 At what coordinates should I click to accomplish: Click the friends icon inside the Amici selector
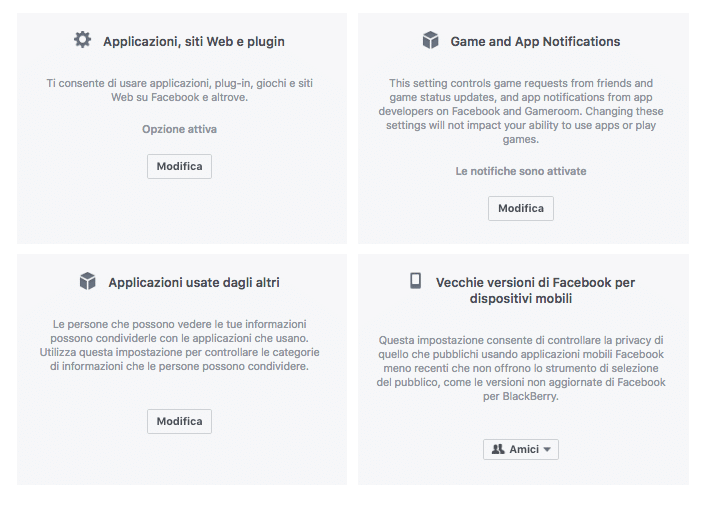498,450
